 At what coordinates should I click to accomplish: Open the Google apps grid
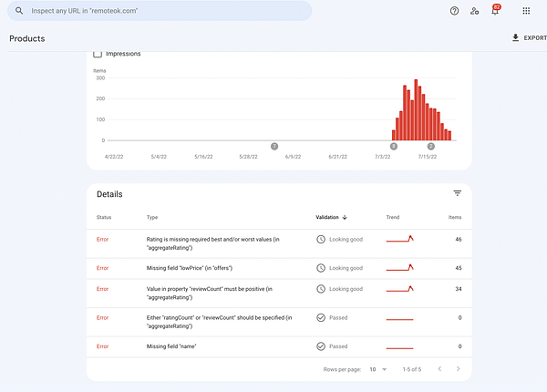[526, 11]
